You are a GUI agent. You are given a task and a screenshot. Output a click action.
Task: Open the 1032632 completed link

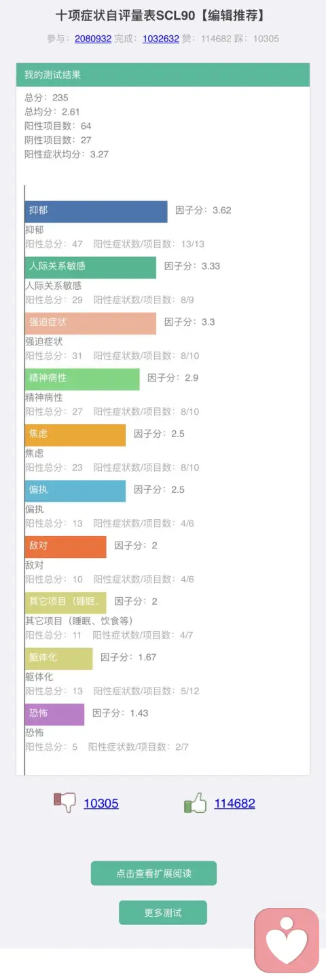coord(161,39)
